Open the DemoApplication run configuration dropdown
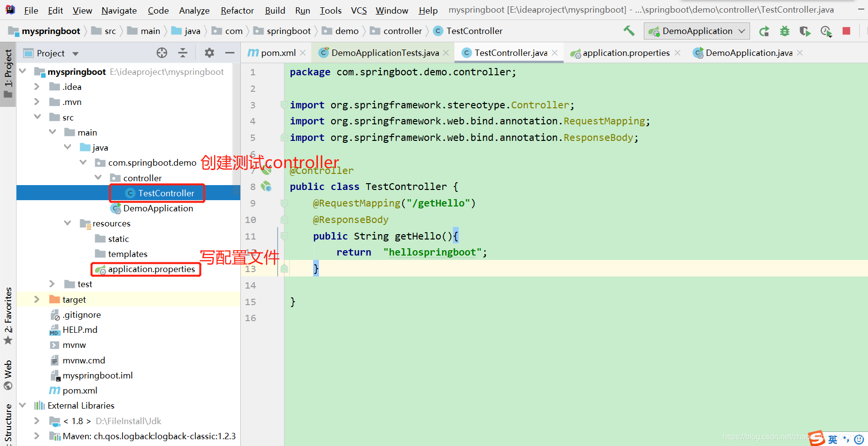Screen dimensions: 868x446 pos(696,31)
